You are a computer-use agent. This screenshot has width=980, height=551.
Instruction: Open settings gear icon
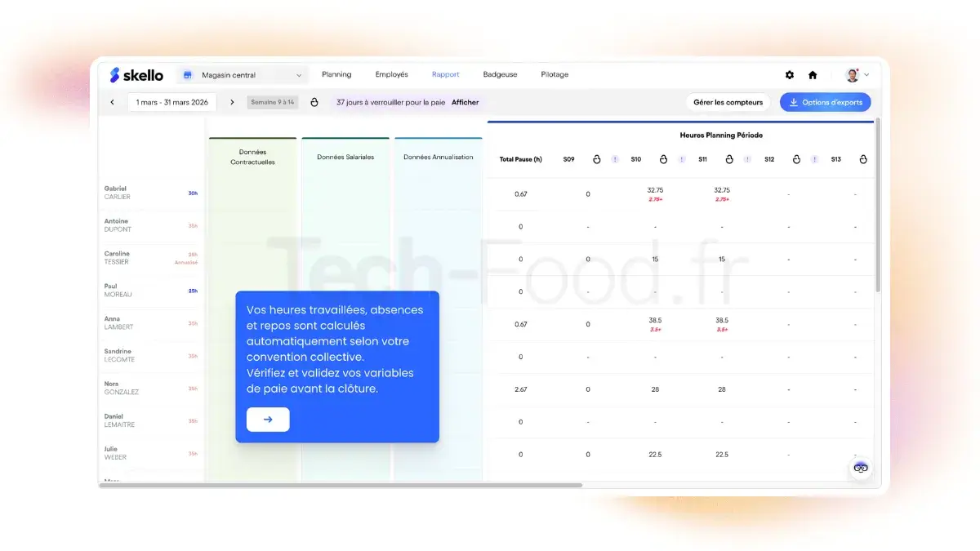coord(790,75)
